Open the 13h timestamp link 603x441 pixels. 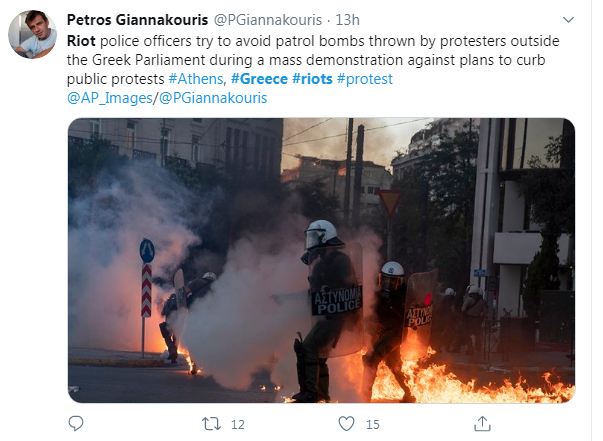[x=347, y=20]
